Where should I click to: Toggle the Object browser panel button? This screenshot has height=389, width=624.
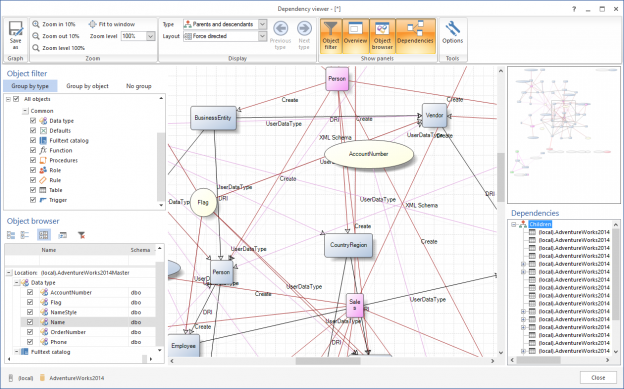coord(382,36)
